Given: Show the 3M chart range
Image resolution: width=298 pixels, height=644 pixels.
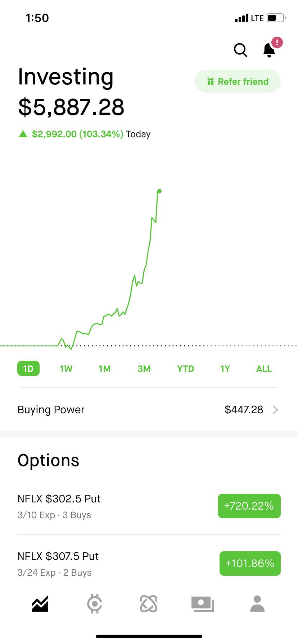Looking at the screenshot, I should click(x=144, y=369).
